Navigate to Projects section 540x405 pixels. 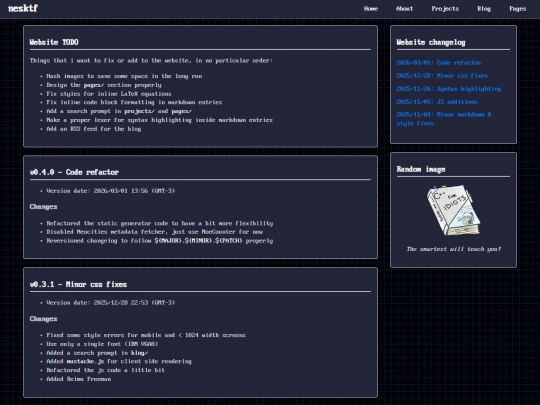(x=445, y=9)
